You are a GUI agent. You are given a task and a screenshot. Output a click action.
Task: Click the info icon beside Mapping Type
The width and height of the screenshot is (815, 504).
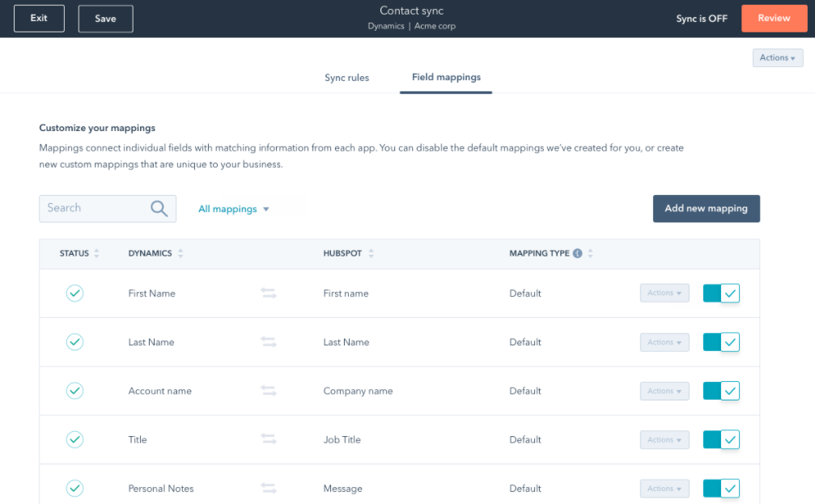point(577,253)
